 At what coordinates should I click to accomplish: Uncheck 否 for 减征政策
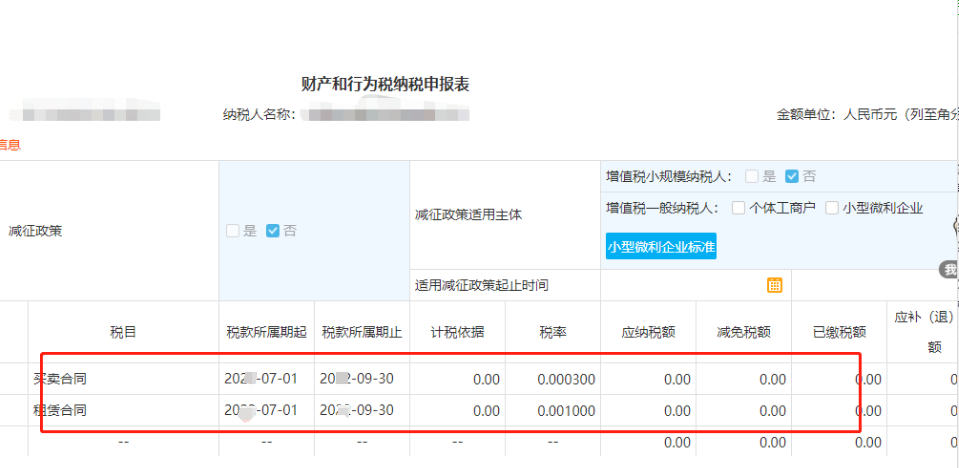tap(273, 231)
